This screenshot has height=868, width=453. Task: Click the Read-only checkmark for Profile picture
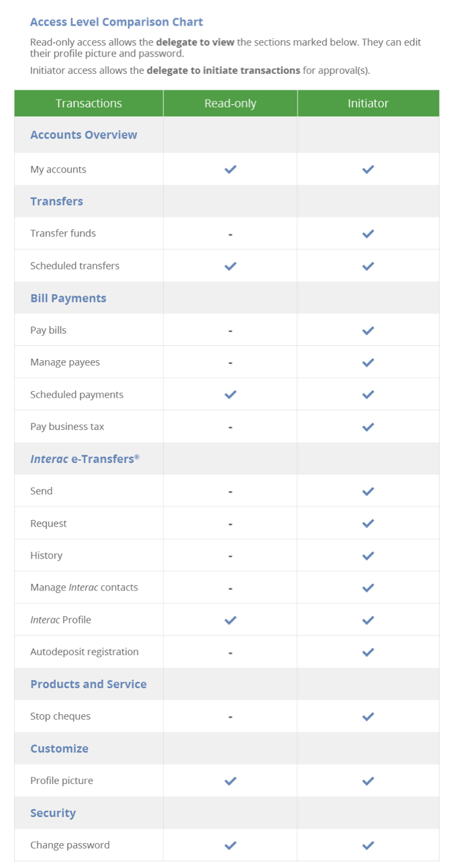click(230, 781)
